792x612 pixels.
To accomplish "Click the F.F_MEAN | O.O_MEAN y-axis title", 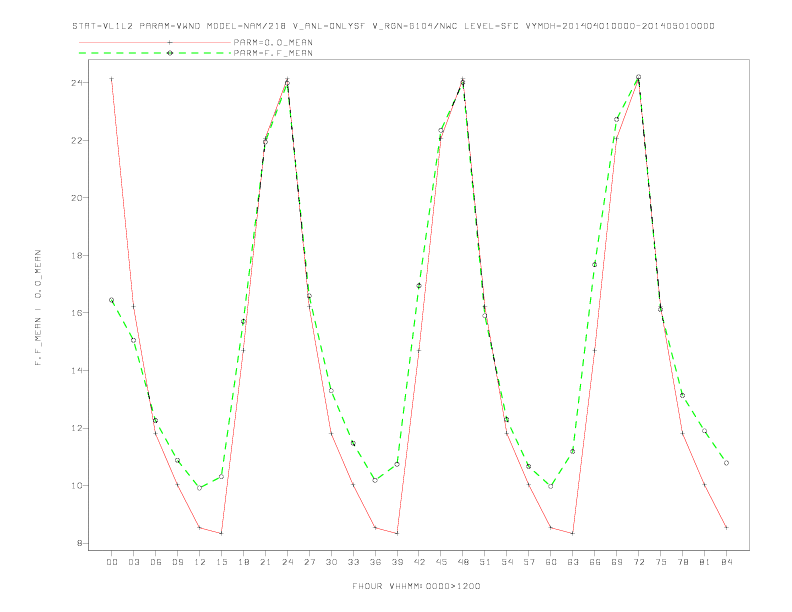I will 38,308.
